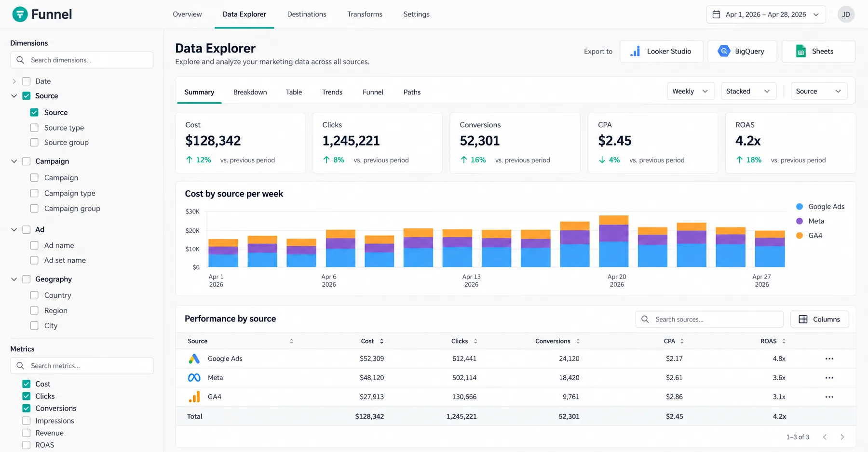This screenshot has width=868, height=452.
Task: Open the Transforms nav item
Action: coord(365,14)
